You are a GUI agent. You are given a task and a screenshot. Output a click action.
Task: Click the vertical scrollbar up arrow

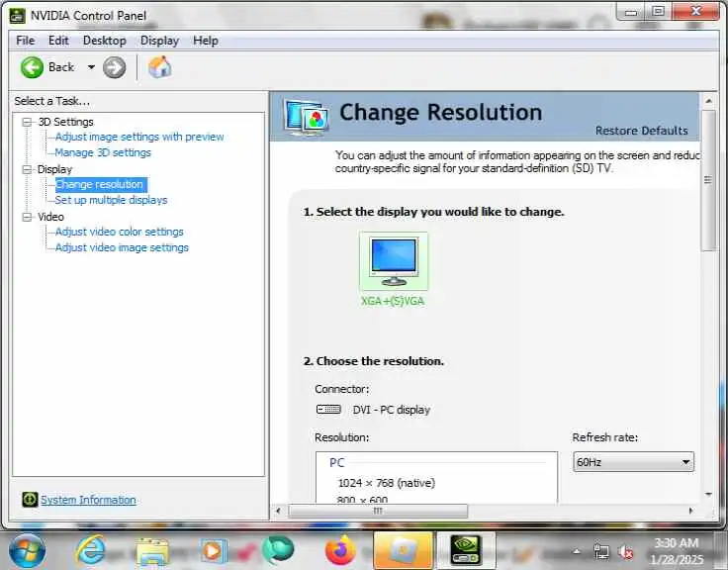tap(708, 100)
